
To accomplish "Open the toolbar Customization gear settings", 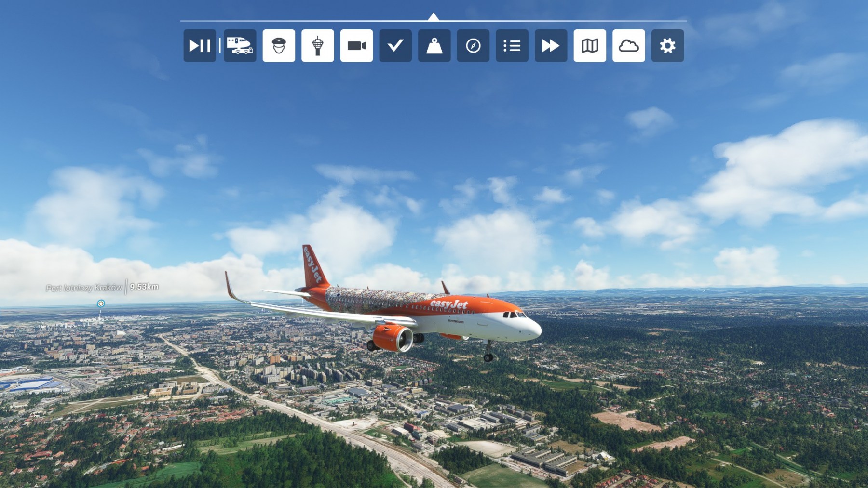I will [668, 46].
